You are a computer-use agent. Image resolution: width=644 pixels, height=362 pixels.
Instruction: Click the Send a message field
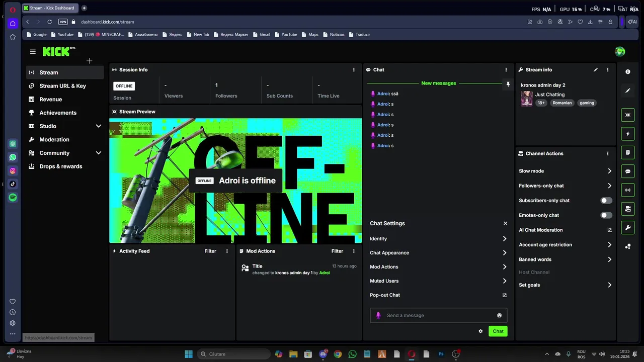coord(439,316)
